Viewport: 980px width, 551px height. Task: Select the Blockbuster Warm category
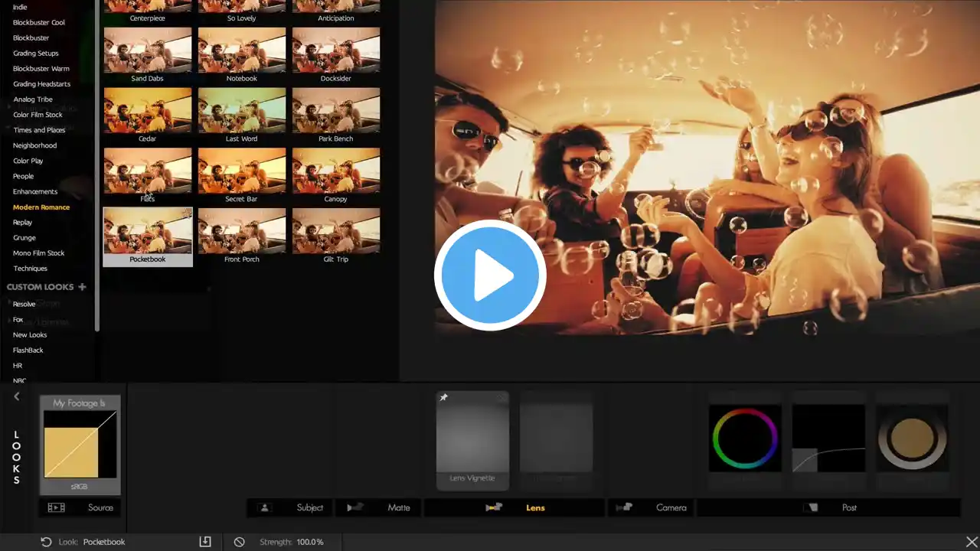41,69
